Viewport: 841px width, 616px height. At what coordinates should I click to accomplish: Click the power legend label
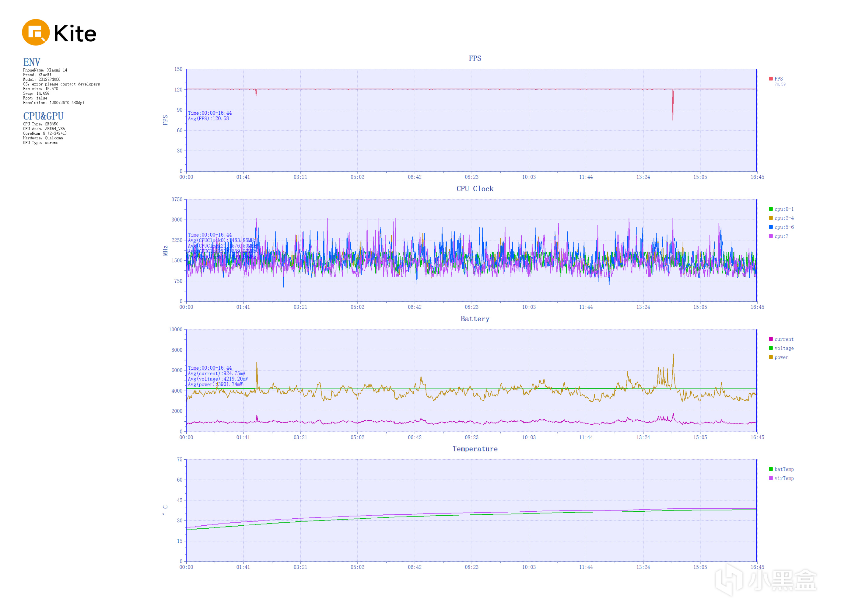(x=781, y=357)
